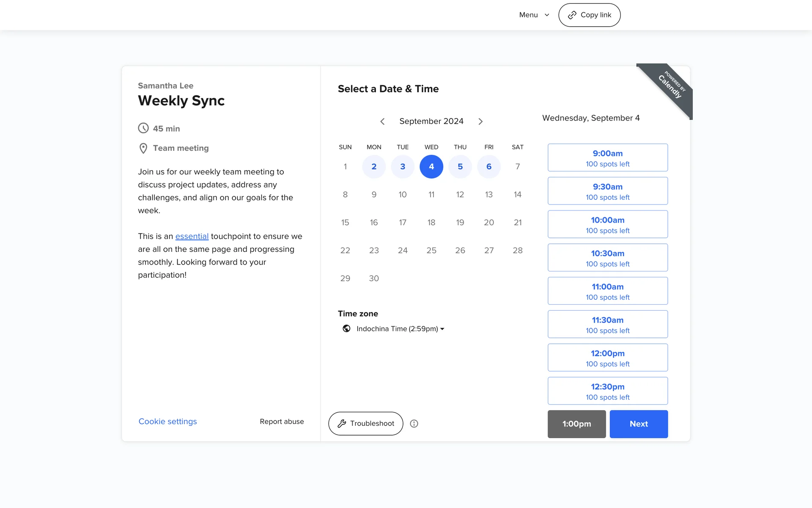The width and height of the screenshot is (812, 508).
Task: Expand the Indochina Time zone selector
Action: [400, 329]
